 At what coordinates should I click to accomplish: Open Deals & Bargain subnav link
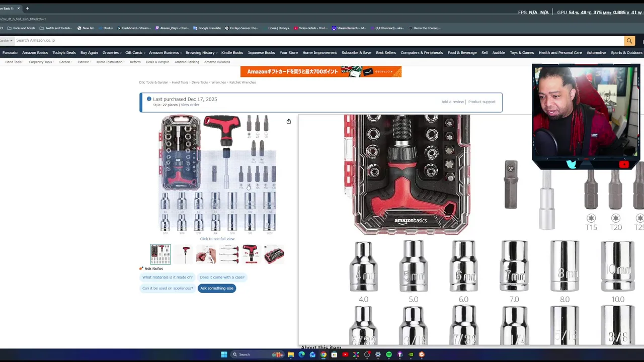tap(157, 62)
